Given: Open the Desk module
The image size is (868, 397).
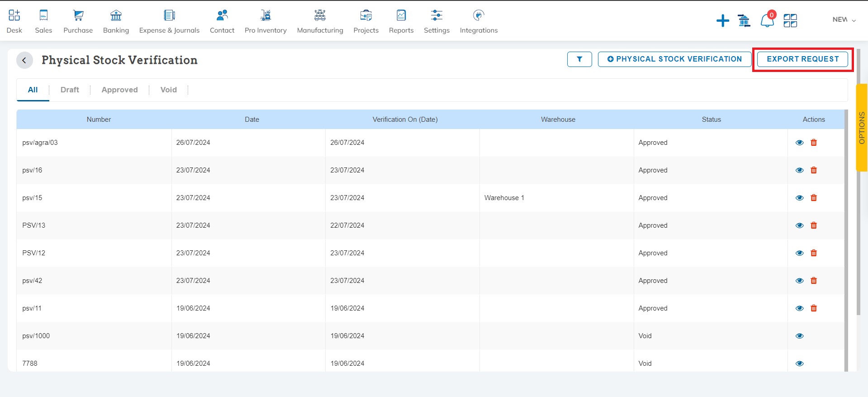Looking at the screenshot, I should [14, 21].
